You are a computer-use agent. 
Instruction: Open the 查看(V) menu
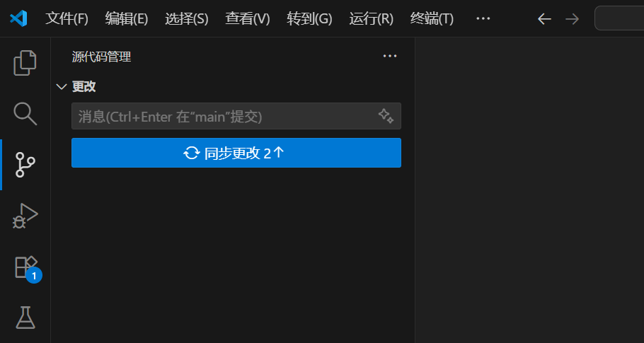(x=247, y=19)
